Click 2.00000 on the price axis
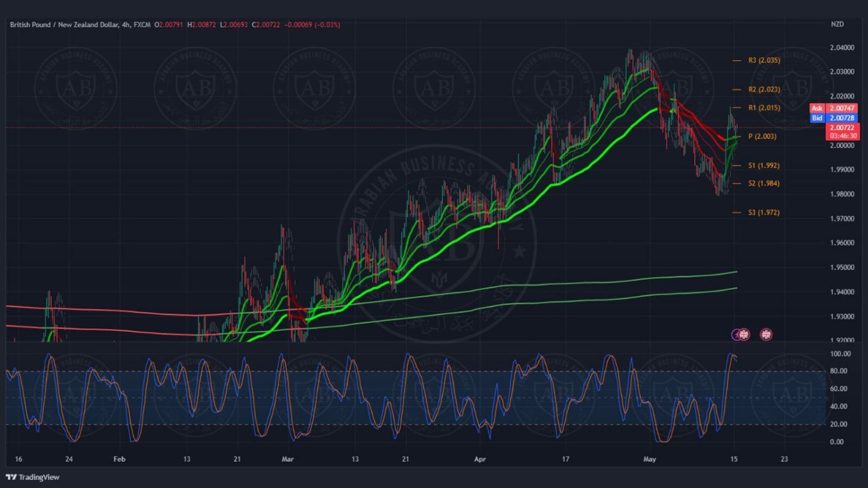 (x=842, y=145)
